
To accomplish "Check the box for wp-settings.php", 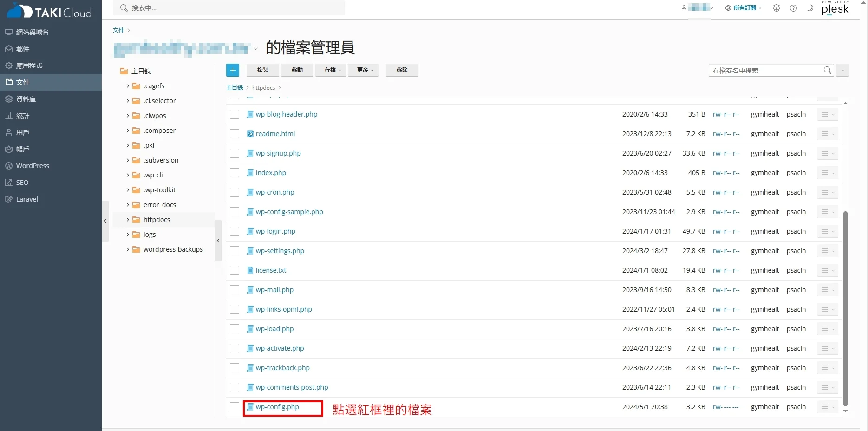I will 235,251.
